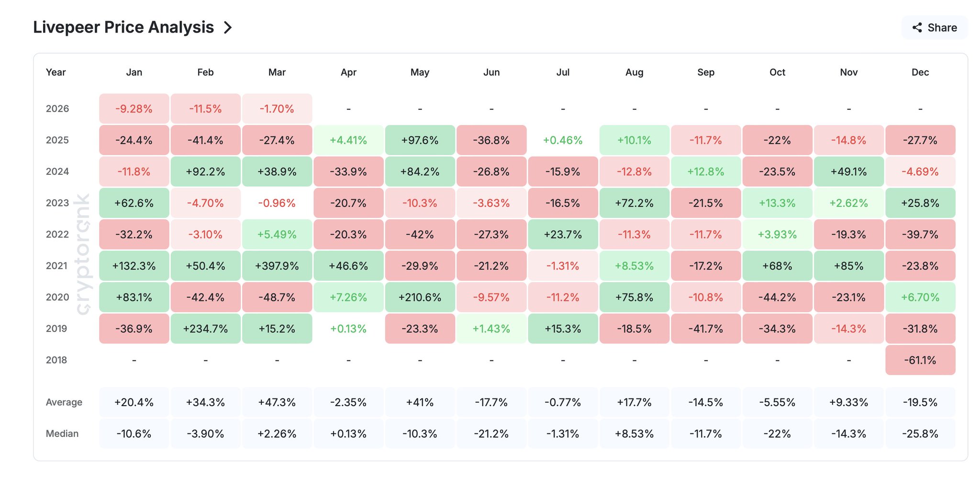
Task: Click the May 2020 +210.6% cell
Action: [420, 297]
